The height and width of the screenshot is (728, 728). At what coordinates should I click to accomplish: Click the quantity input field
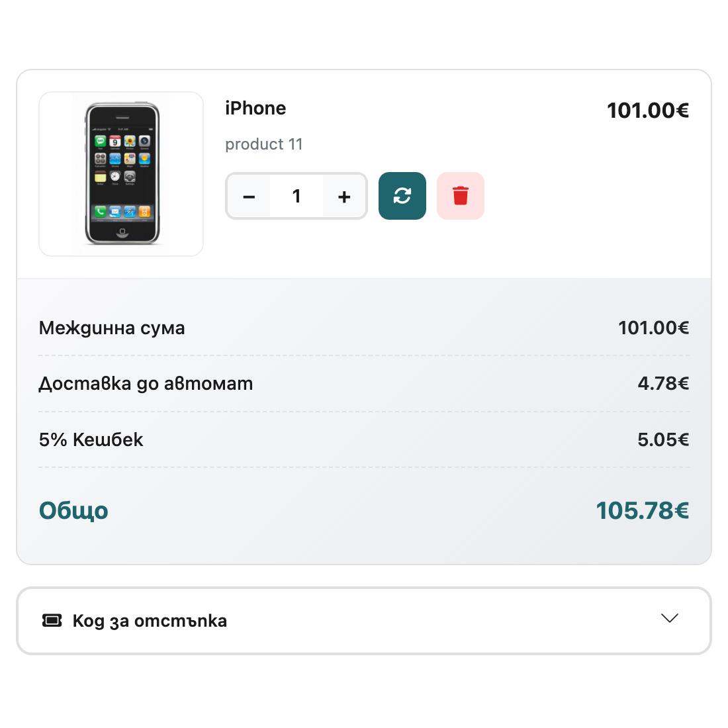pyautogui.click(x=296, y=196)
